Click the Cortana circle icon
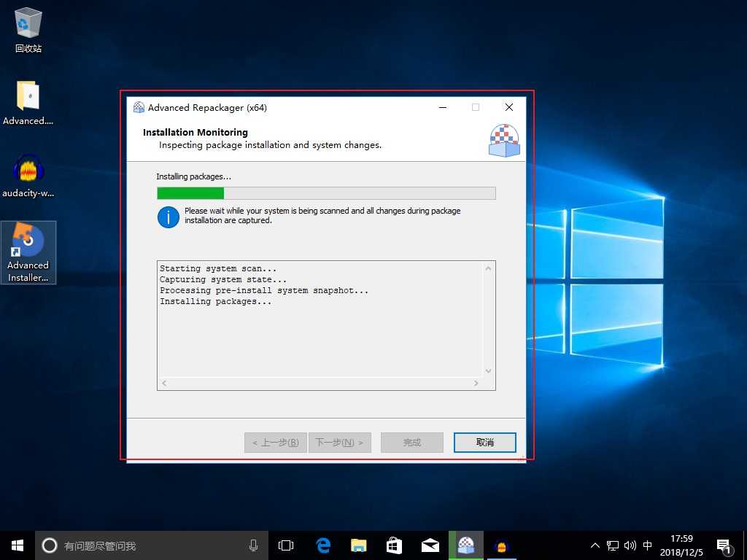747x560 pixels. tap(50, 545)
